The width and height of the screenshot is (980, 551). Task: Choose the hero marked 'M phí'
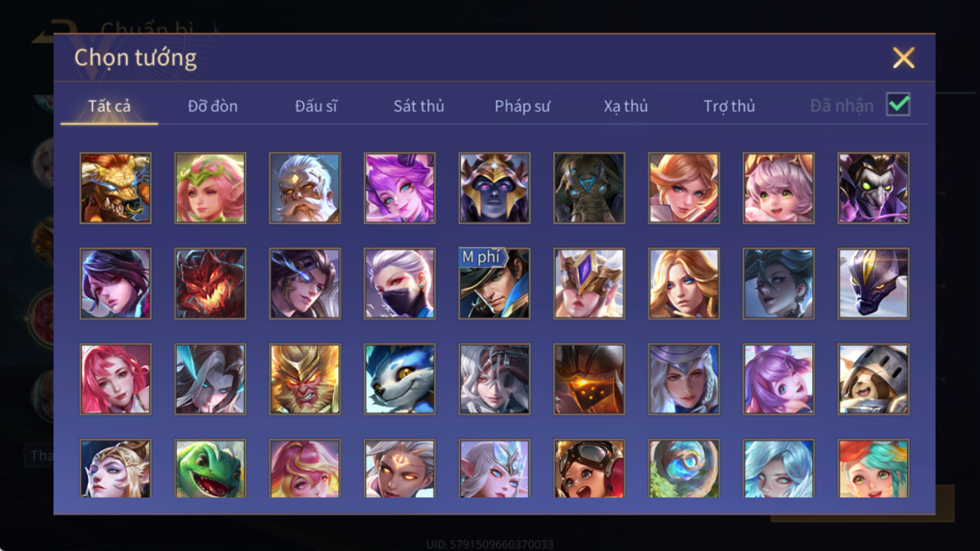click(x=495, y=284)
